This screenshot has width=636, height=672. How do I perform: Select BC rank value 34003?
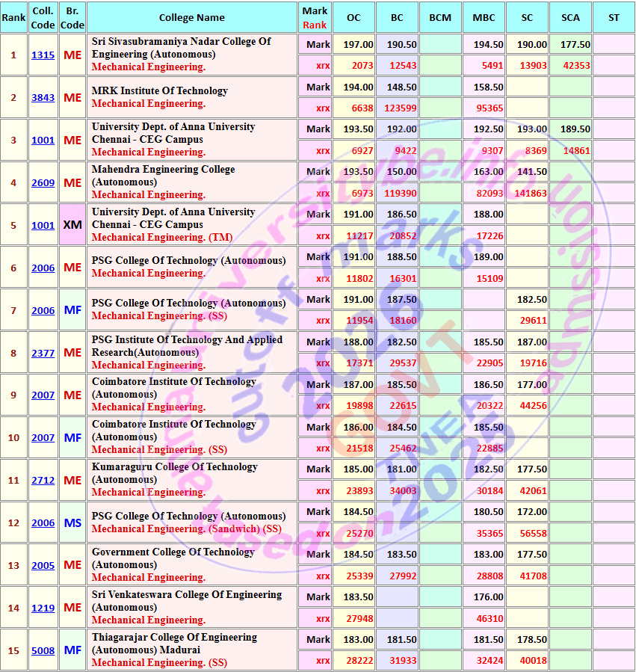(403, 490)
